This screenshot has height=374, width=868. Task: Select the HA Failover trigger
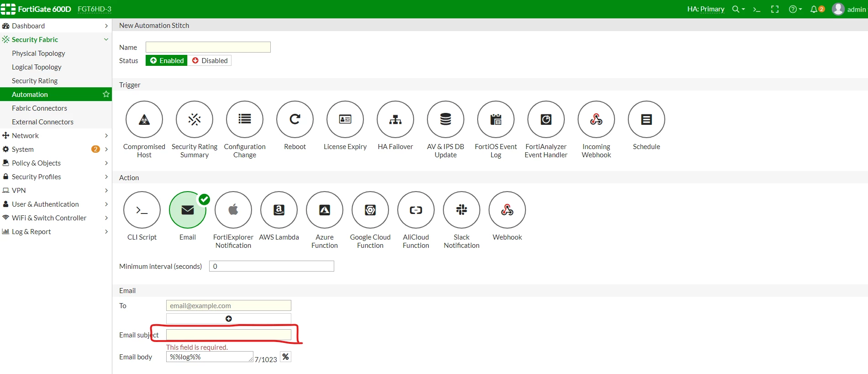click(x=395, y=119)
